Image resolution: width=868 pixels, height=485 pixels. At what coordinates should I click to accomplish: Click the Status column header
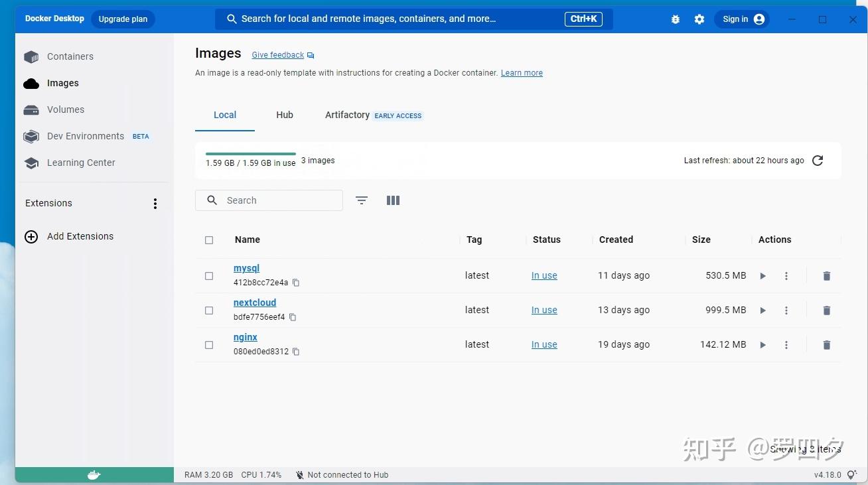547,240
